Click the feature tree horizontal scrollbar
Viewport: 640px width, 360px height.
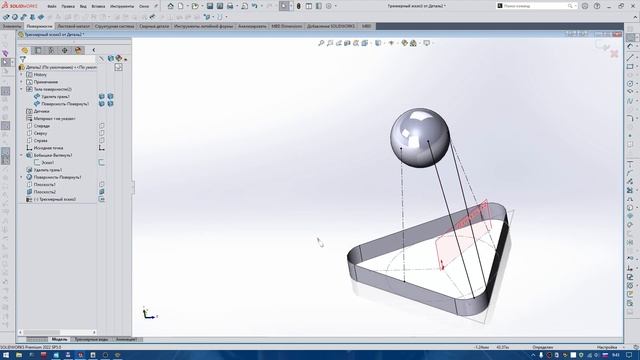coord(57,332)
